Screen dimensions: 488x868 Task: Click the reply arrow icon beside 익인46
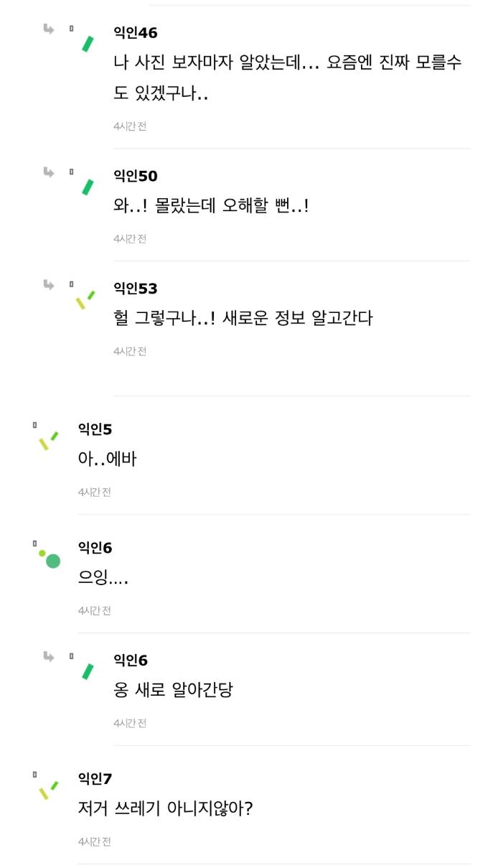pos(49,29)
